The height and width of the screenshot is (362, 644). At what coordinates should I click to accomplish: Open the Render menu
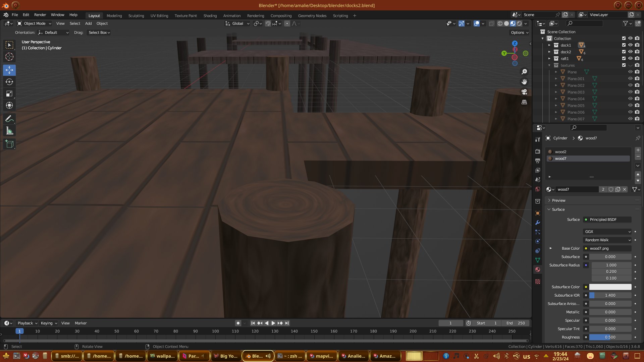click(x=40, y=15)
